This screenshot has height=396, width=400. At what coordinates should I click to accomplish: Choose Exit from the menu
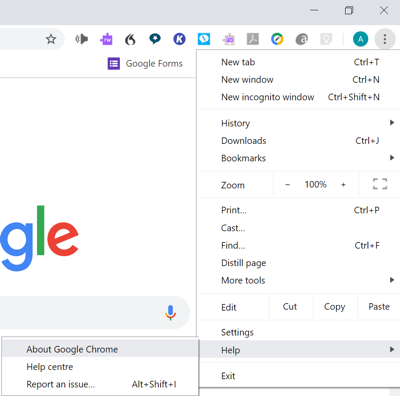click(299, 376)
